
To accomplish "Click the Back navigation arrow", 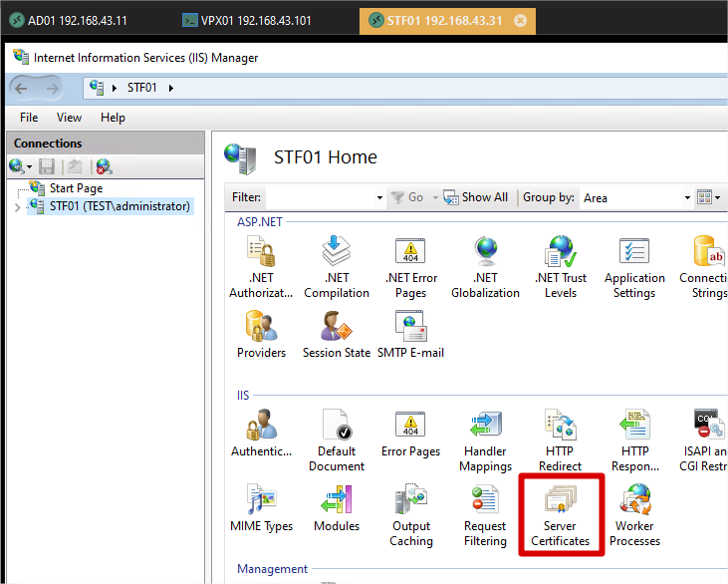I will pyautogui.click(x=21, y=88).
